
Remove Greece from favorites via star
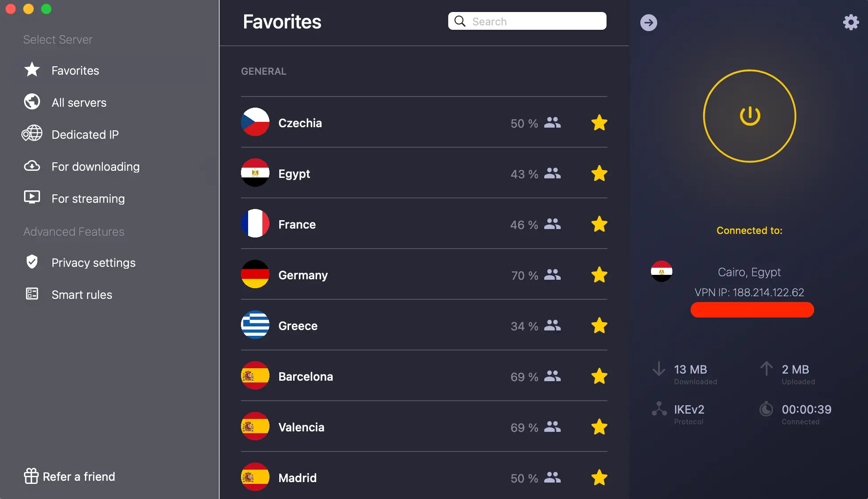coord(599,326)
